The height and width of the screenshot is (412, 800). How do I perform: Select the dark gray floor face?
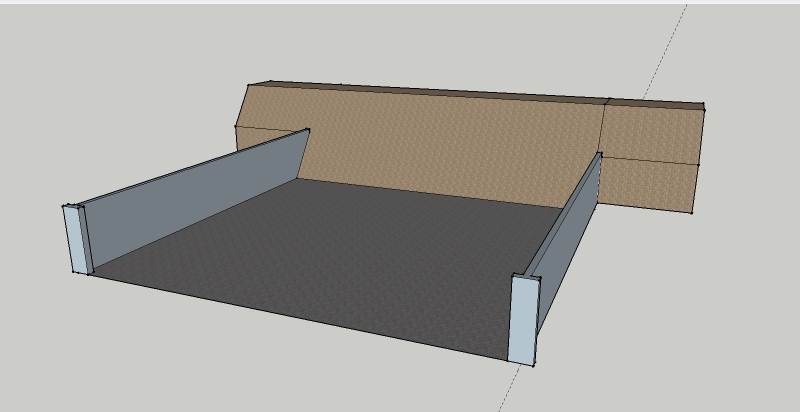[327, 265]
